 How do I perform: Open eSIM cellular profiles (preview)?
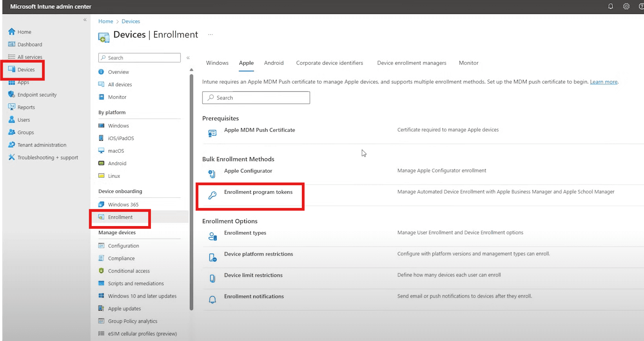(x=142, y=334)
